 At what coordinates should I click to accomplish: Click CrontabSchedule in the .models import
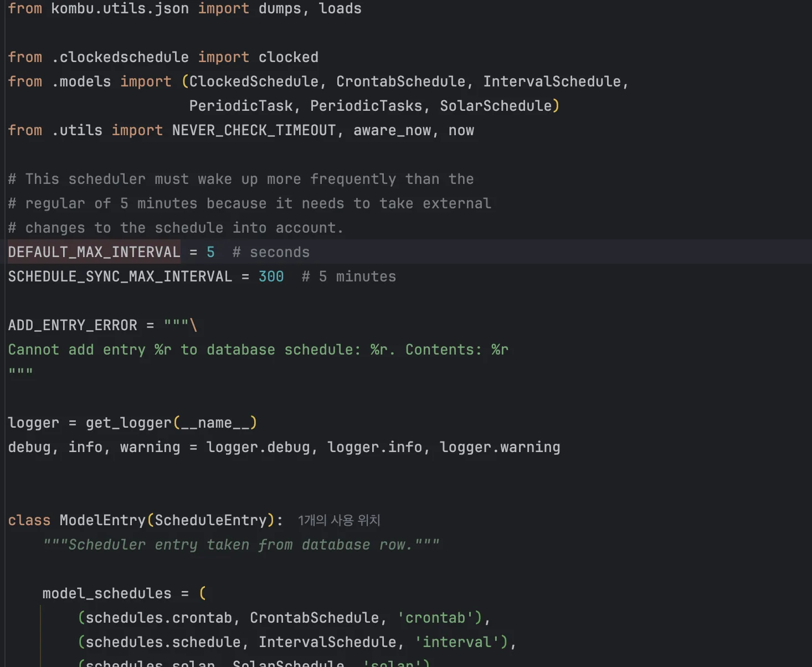[x=400, y=81]
